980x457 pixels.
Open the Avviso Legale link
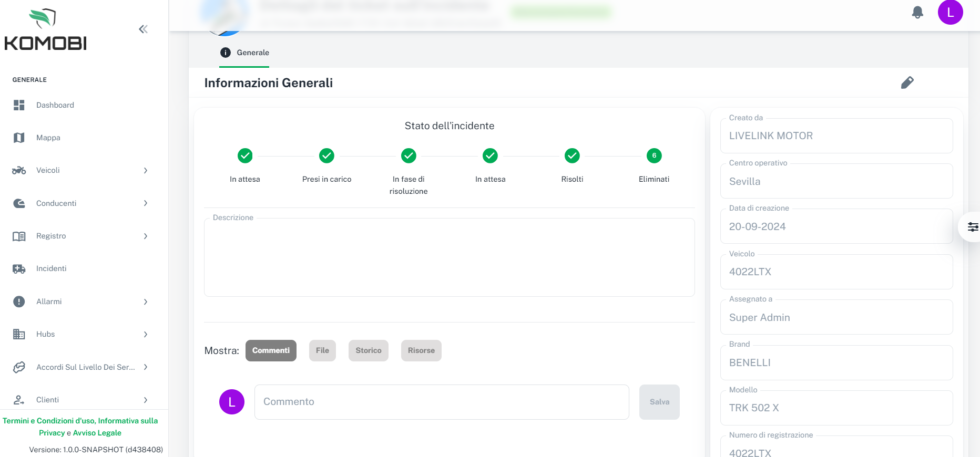tap(97, 433)
